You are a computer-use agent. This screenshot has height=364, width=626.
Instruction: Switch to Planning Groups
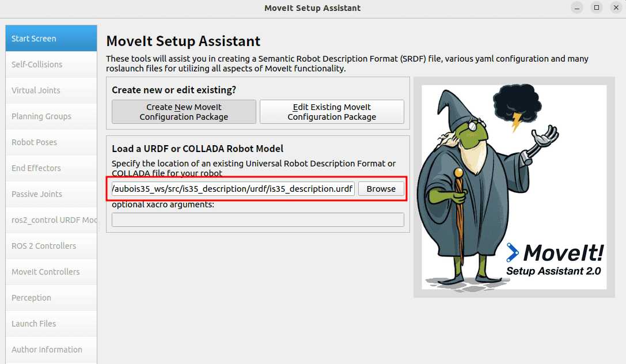coord(51,116)
